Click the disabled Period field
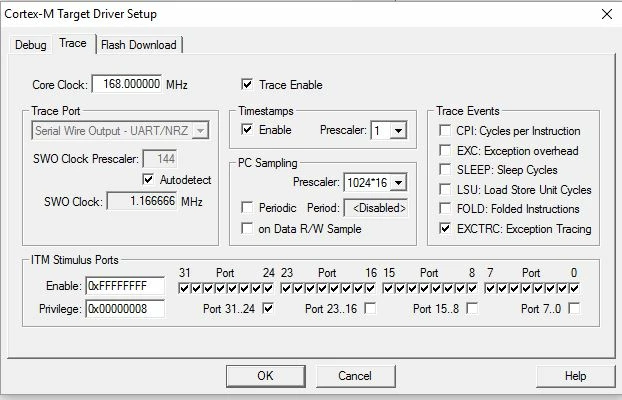Viewport: 622px width, 400px height. (376, 208)
